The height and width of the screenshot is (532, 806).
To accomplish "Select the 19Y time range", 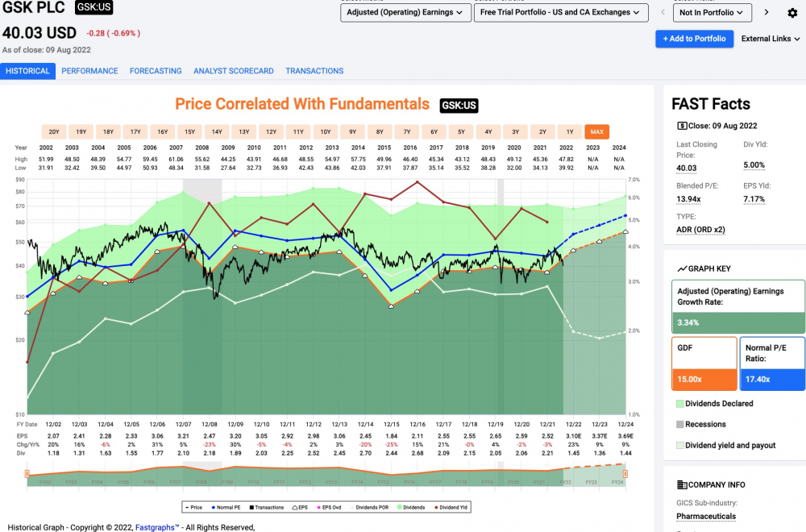I will tap(81, 131).
